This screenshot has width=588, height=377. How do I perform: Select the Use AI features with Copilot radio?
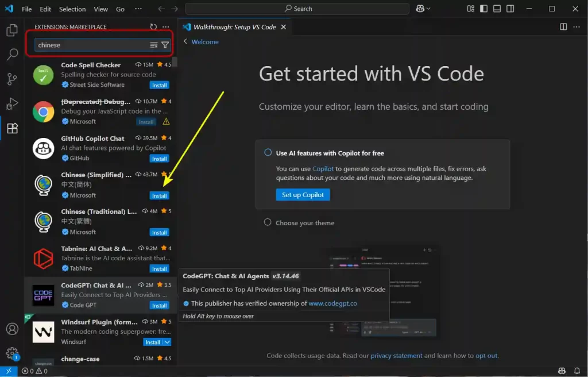(x=268, y=153)
